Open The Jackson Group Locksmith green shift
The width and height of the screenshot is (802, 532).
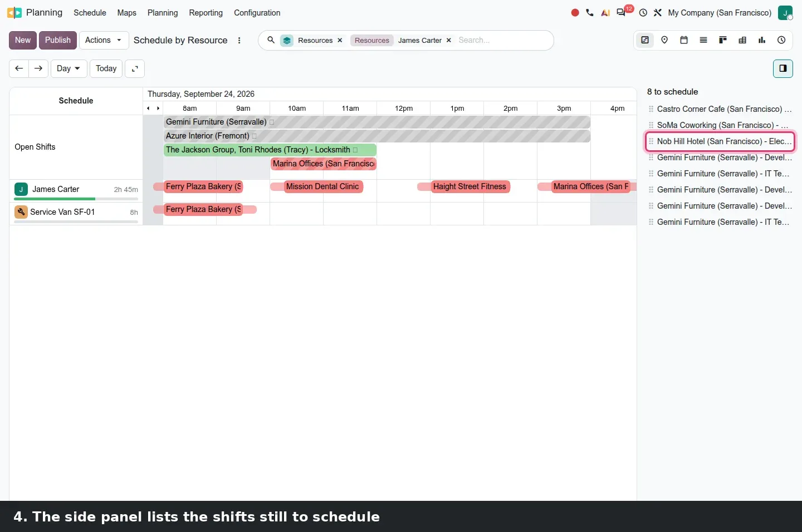coord(270,150)
